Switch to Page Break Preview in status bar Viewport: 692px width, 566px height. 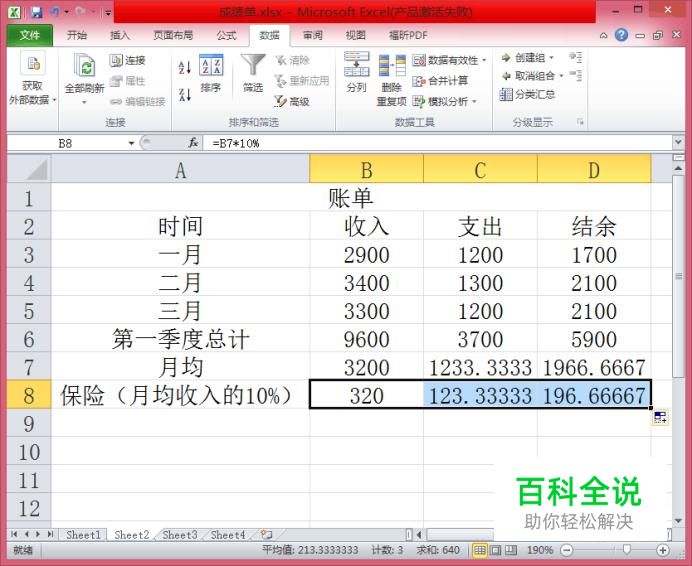511,550
